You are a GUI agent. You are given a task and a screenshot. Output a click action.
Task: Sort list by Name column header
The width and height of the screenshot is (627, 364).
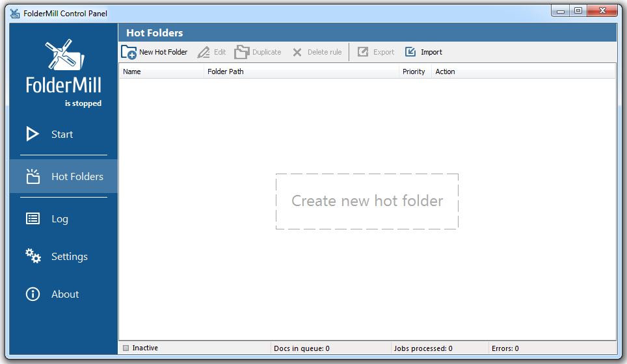161,71
